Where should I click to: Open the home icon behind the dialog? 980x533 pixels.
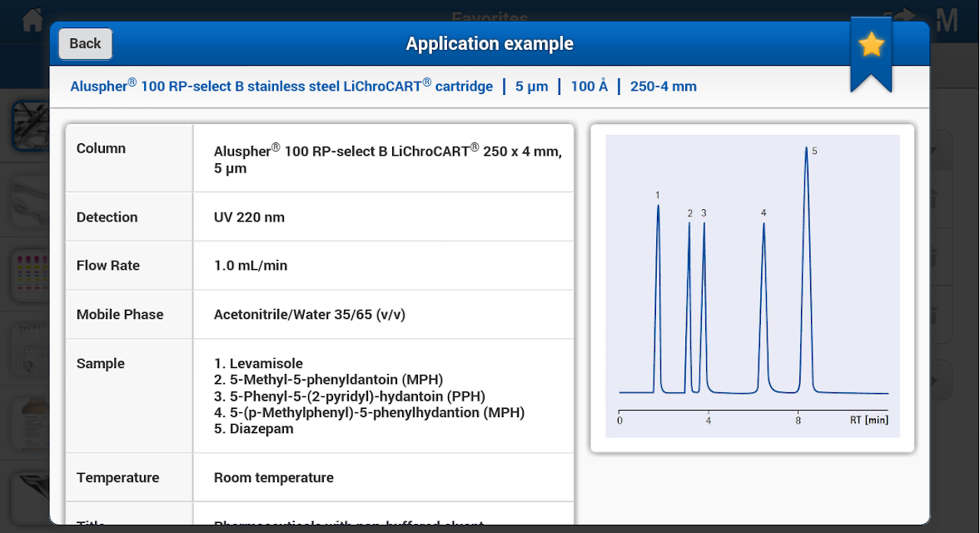point(32,20)
